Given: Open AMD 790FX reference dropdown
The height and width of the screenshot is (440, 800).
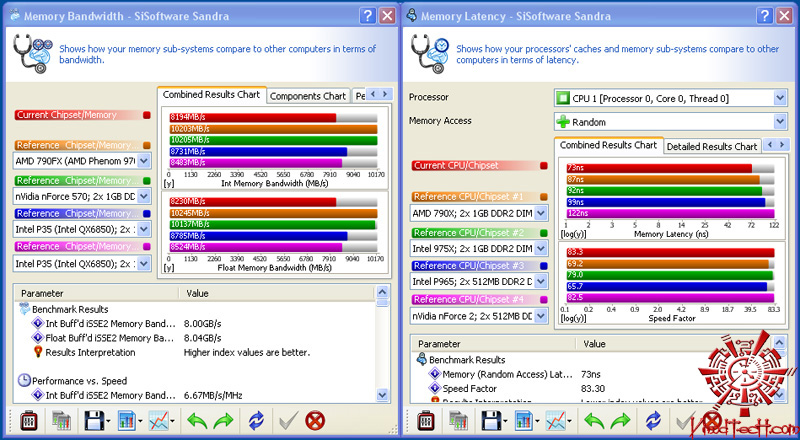Looking at the screenshot, I should (144, 161).
